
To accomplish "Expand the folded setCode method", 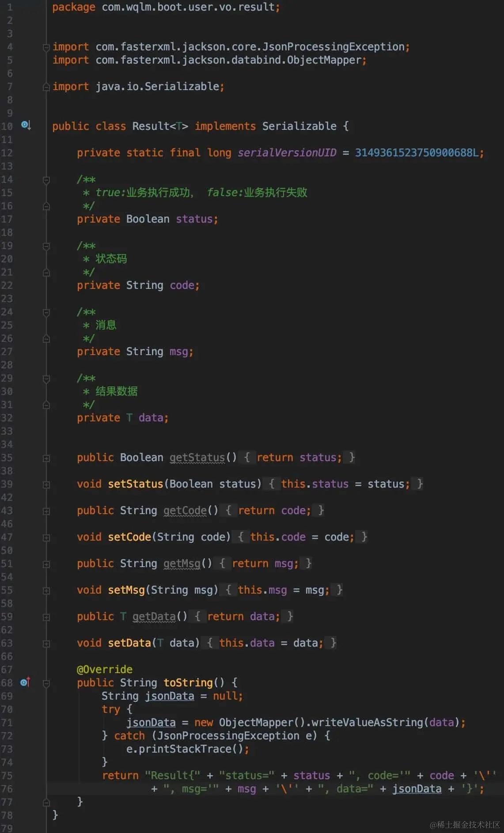I will [46, 538].
